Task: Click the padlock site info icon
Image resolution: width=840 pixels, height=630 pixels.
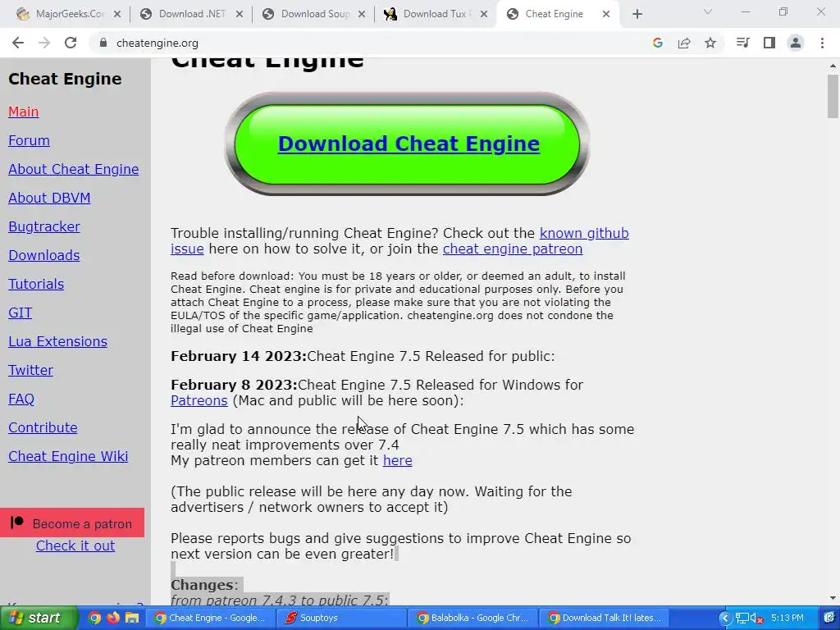Action: click(103, 43)
